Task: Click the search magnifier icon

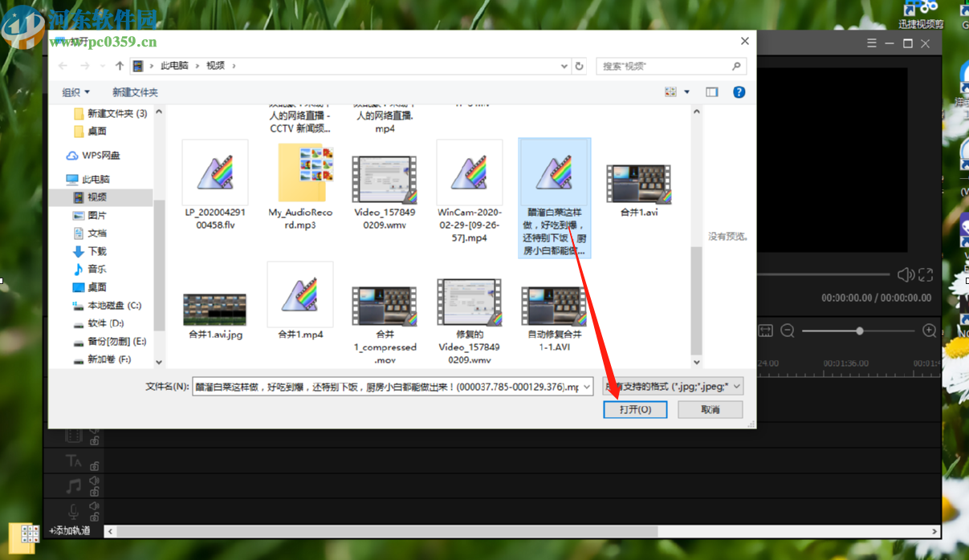Action: [x=736, y=66]
